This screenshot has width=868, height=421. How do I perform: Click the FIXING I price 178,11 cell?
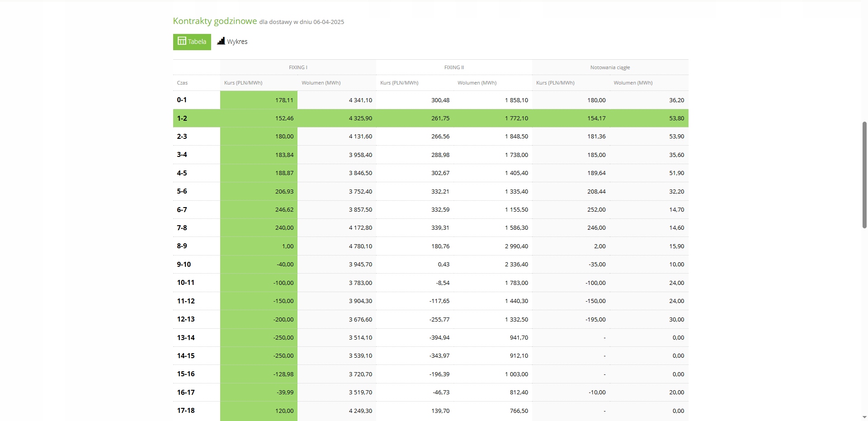click(284, 100)
